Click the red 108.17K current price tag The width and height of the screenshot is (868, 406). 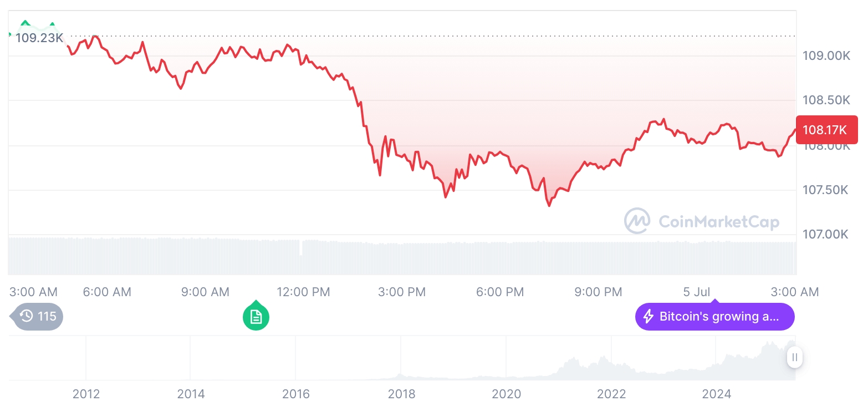pos(825,130)
